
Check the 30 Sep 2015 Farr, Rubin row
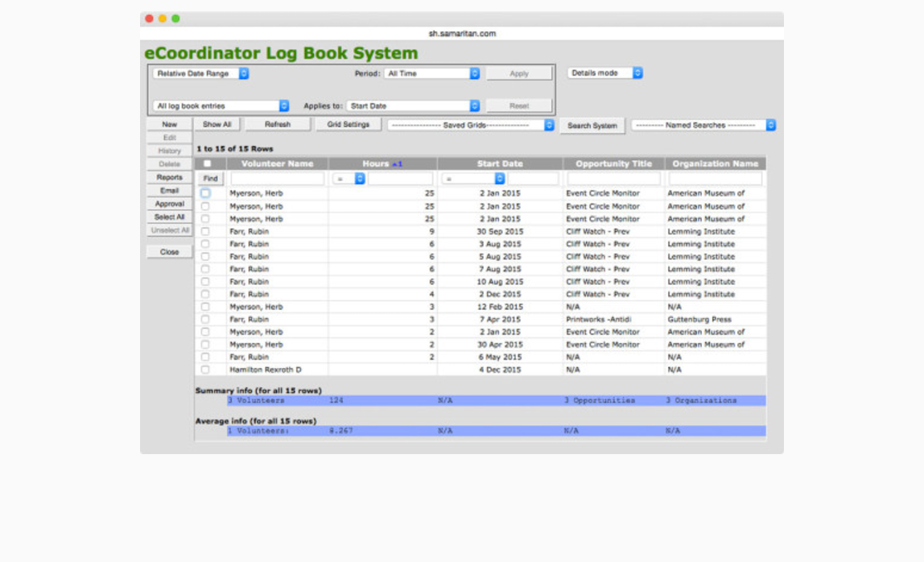205,231
